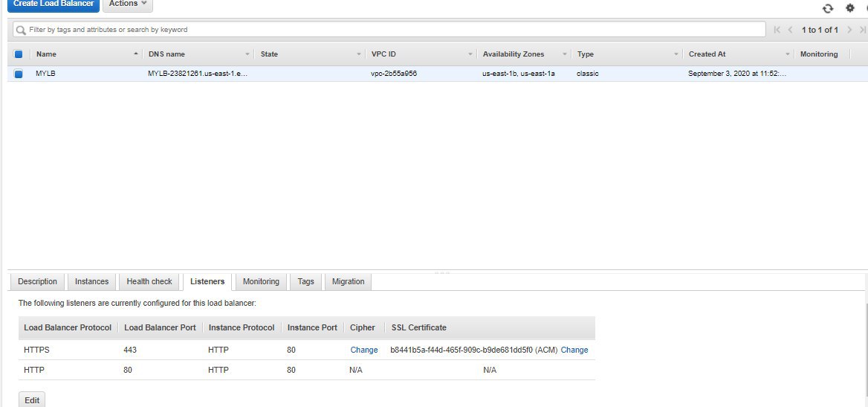The image size is (868, 407).
Task: Click the 1 to 1 of 1 pagination text
Action: pyautogui.click(x=820, y=30)
